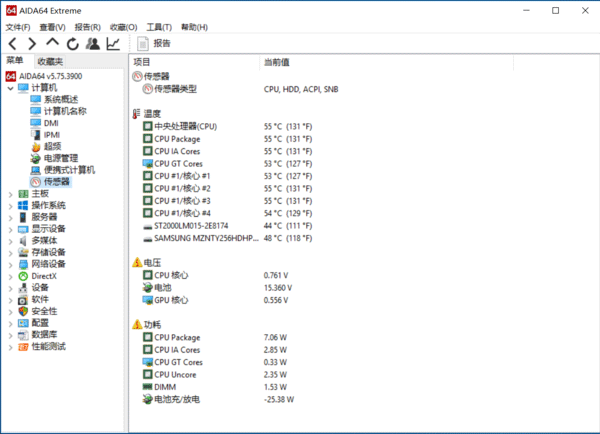Switch to the 收藏夹 tab
The width and height of the screenshot is (600, 434).
coord(50,61)
